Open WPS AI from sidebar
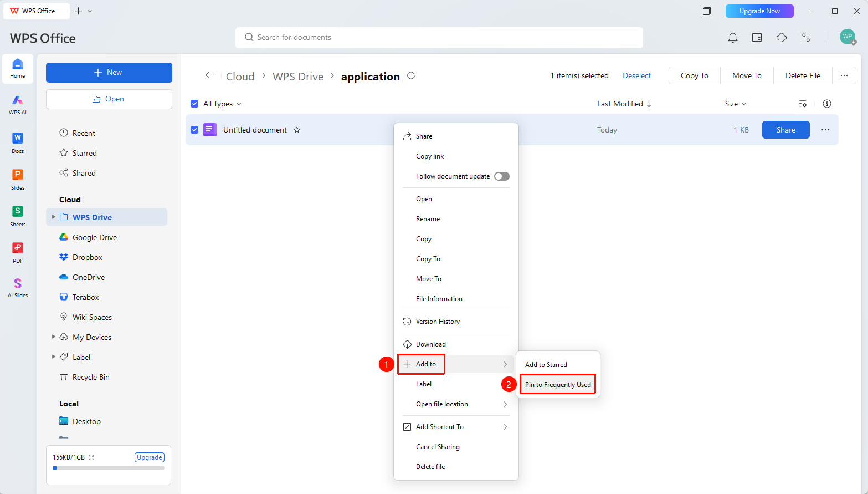 (x=18, y=104)
